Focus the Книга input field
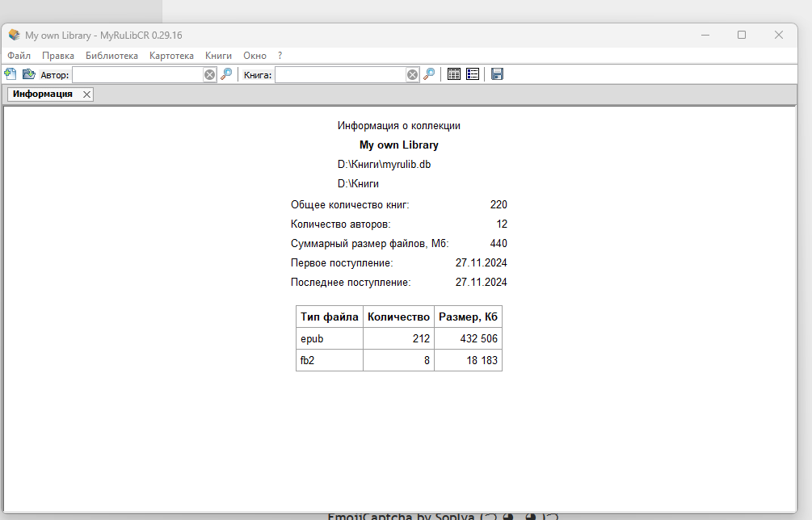812x520 pixels. tap(341, 75)
